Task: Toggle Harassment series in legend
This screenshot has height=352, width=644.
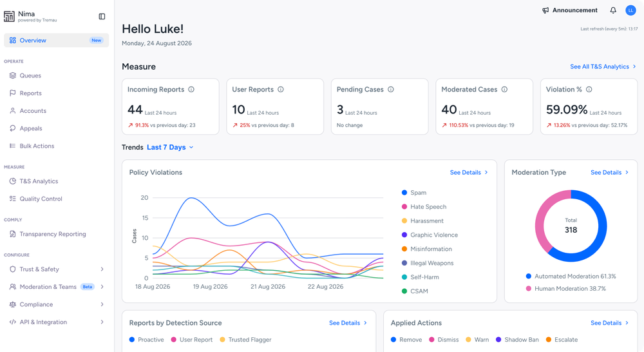Action: coord(422,221)
